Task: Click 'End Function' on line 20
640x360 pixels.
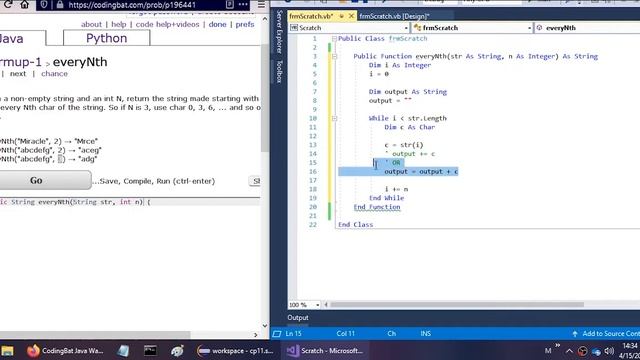Action: click(x=377, y=207)
